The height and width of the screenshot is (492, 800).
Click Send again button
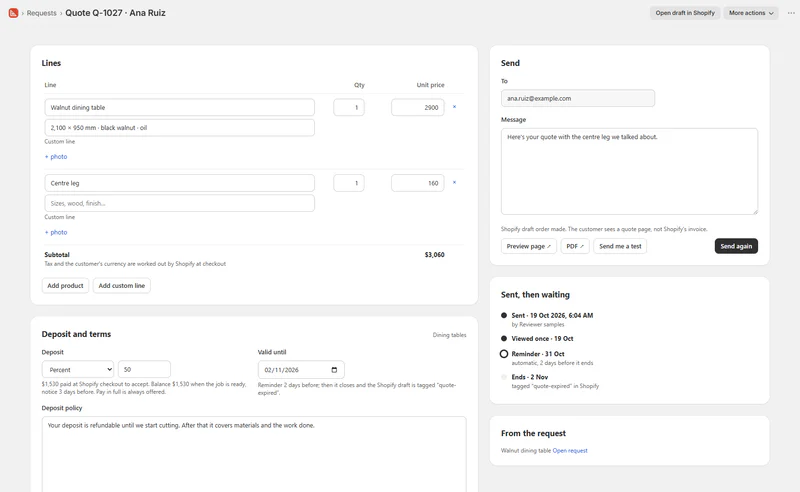tap(736, 246)
